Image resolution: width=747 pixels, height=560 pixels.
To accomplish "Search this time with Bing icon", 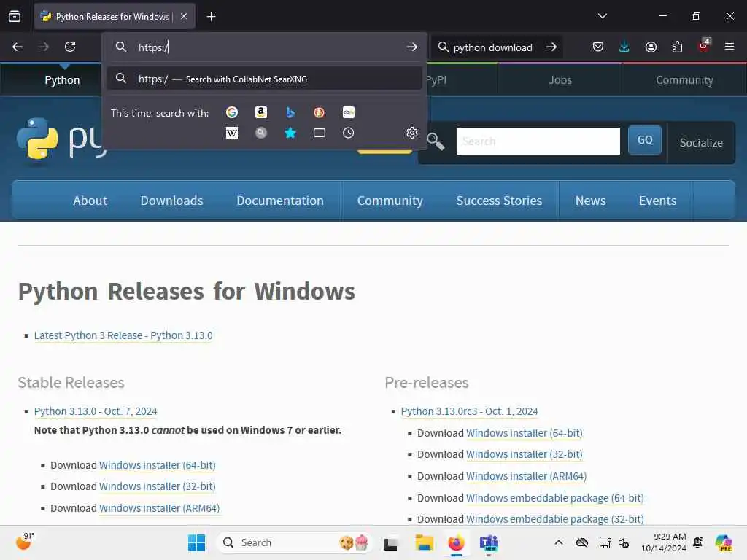I will [x=290, y=112].
